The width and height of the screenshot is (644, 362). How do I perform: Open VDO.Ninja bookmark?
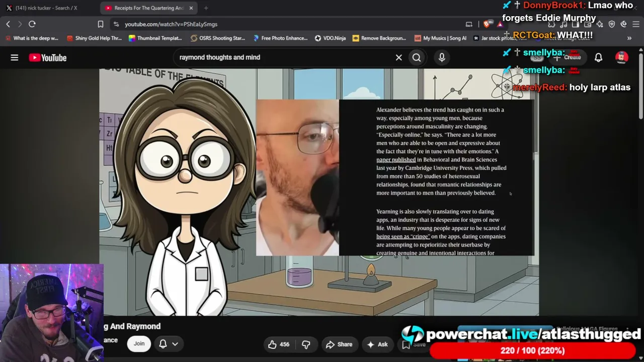click(x=331, y=38)
